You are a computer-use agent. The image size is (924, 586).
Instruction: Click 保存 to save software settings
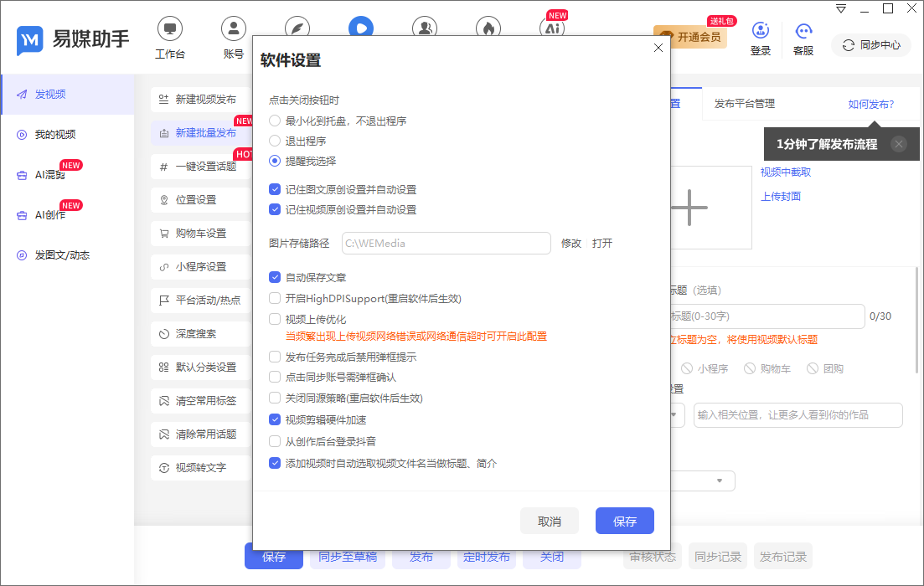click(624, 520)
